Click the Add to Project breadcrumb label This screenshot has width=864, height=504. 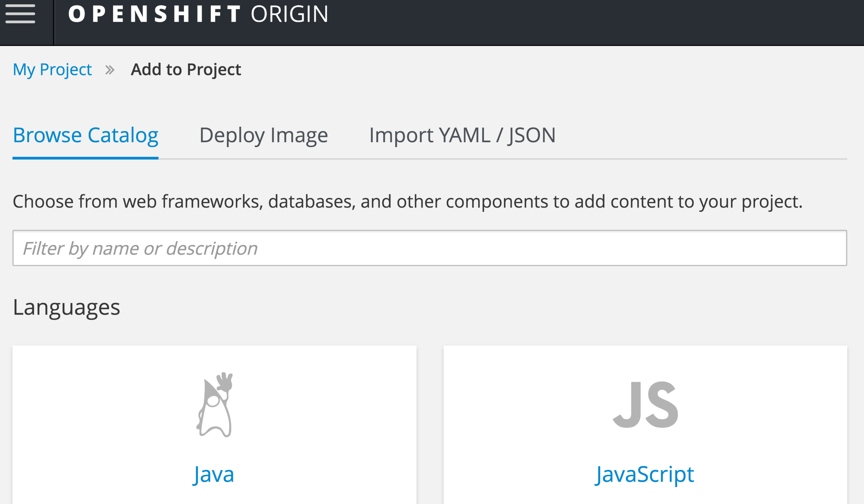(x=186, y=69)
